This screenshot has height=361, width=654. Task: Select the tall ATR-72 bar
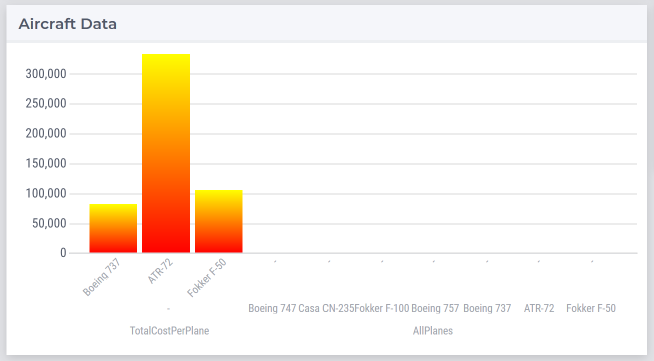[166, 153]
